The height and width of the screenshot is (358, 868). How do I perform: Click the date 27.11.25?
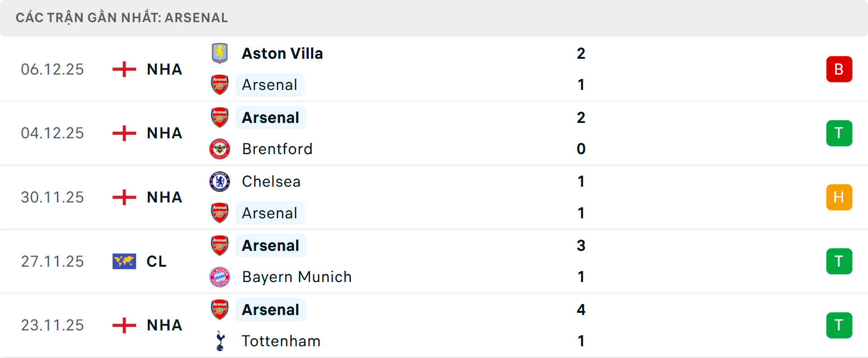tap(52, 261)
